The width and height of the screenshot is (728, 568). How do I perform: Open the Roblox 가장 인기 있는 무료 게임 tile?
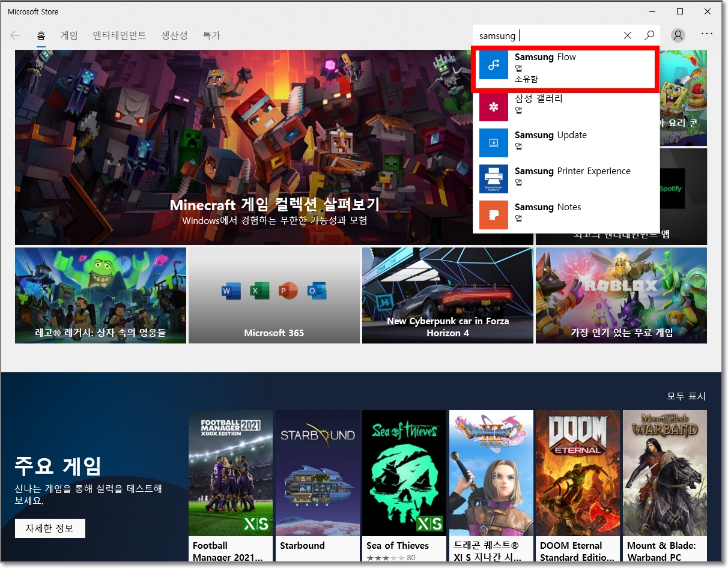621,295
